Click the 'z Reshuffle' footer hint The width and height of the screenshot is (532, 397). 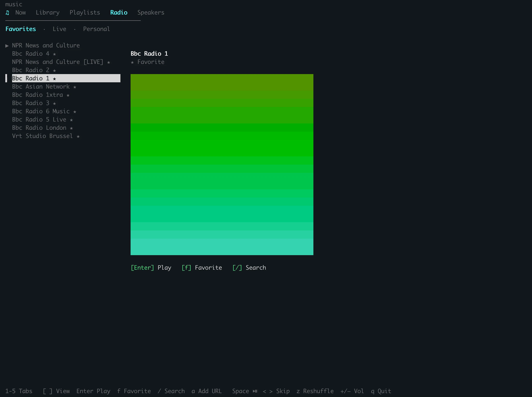315,391
